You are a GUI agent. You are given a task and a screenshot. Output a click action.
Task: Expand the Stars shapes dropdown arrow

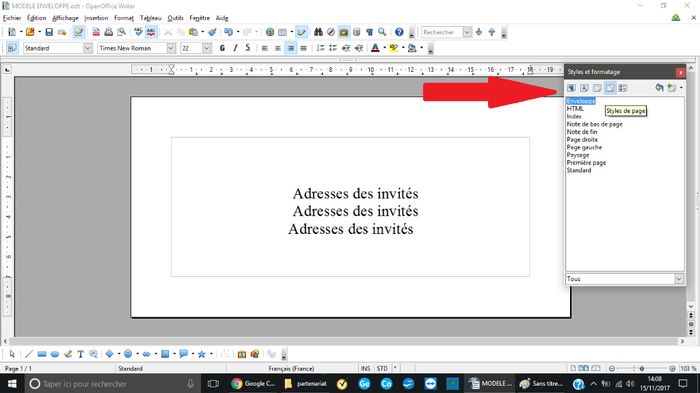coord(211,354)
